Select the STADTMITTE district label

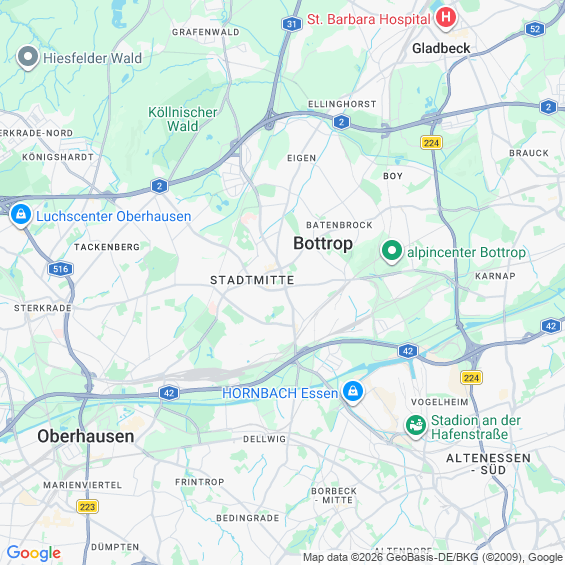[x=252, y=280]
